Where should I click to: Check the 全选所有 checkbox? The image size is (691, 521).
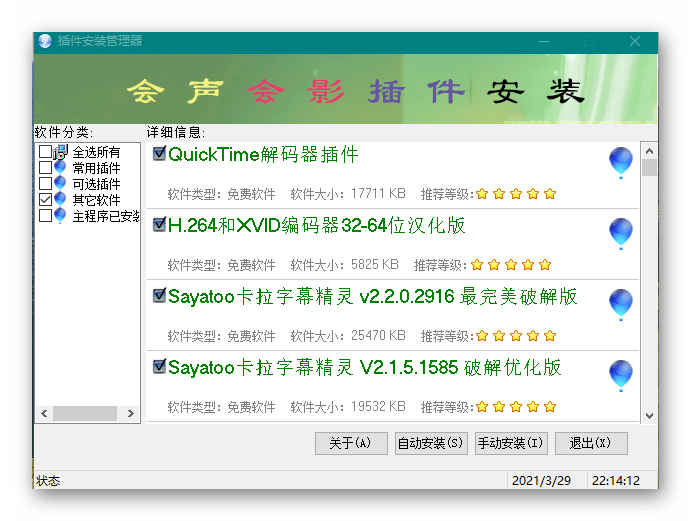coord(45,152)
